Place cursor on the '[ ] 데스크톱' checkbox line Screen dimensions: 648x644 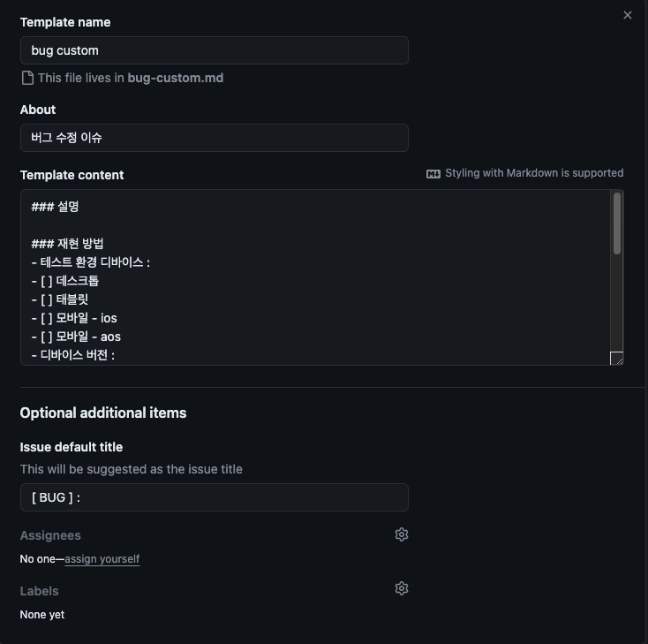[x=65, y=281]
